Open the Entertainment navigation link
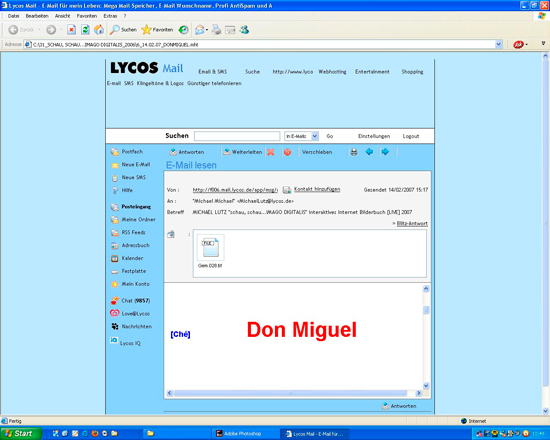This screenshot has height=440, width=550. [372, 72]
